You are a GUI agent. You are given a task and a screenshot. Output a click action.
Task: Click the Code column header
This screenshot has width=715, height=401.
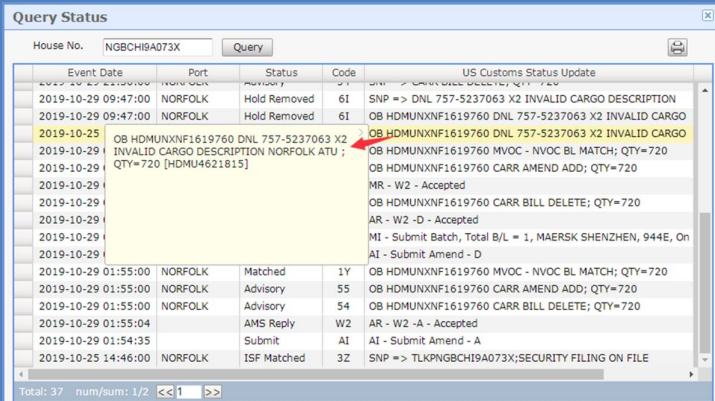[344, 73]
